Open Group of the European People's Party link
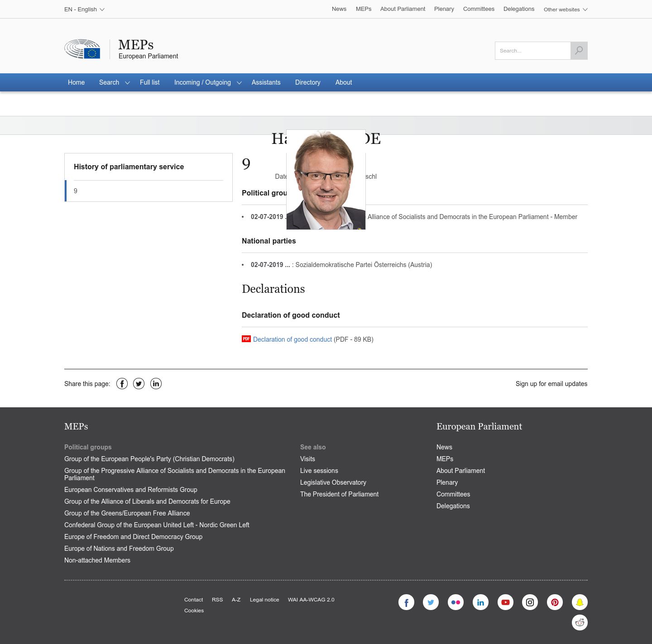Screen dimensions: 652x644 click(x=149, y=459)
